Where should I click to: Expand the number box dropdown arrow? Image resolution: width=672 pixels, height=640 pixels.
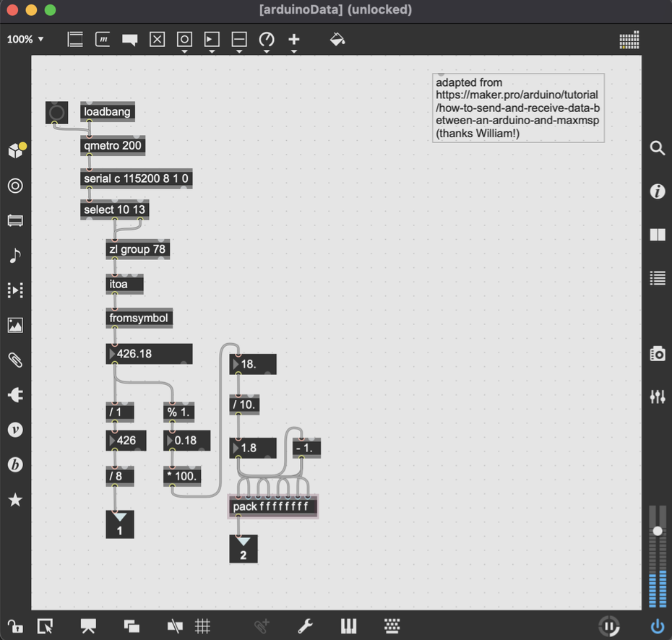coord(212,51)
